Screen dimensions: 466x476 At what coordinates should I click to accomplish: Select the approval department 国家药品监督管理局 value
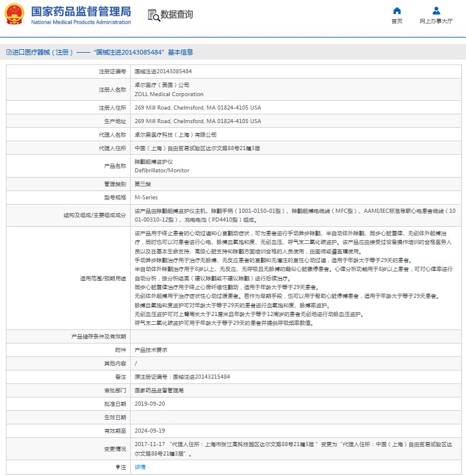[159, 390]
